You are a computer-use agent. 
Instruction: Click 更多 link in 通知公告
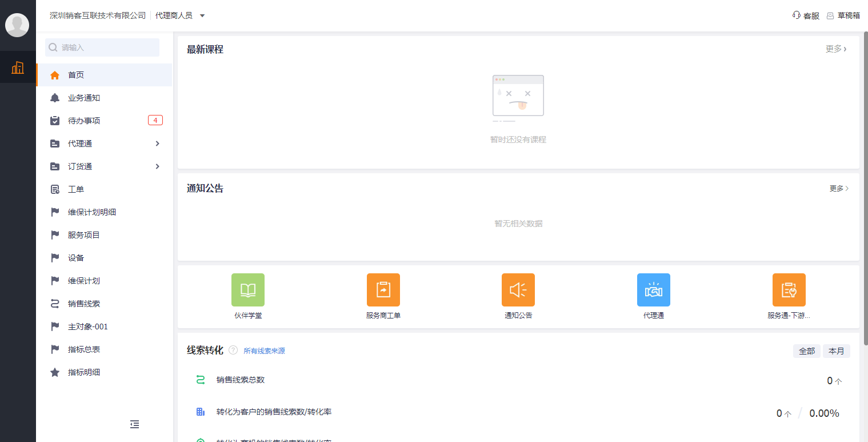point(839,189)
